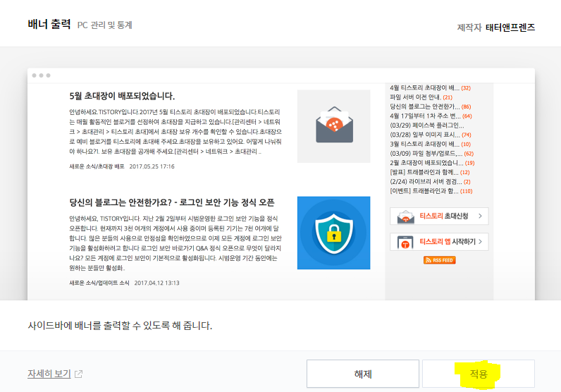Click sidebar entry (03/29) 페이스북 플러그인...
Viewport: 561px width, 392px height.
point(427,125)
